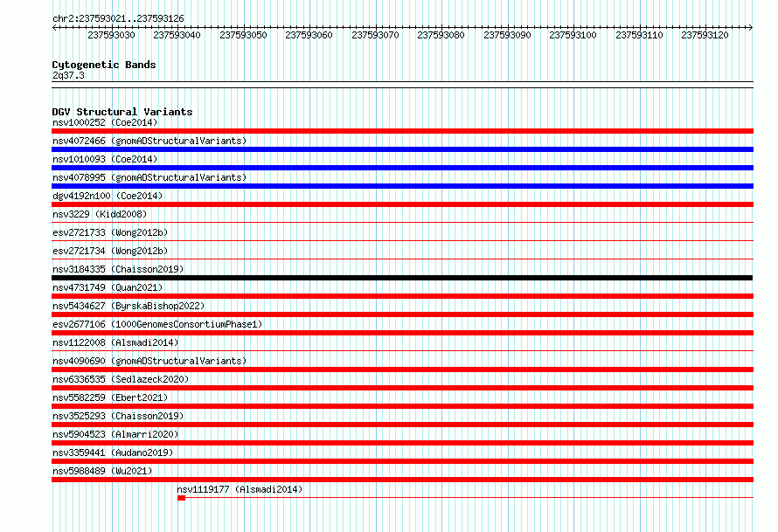
Task: Click the red bar under nsv3359441
Action: (x=402, y=461)
